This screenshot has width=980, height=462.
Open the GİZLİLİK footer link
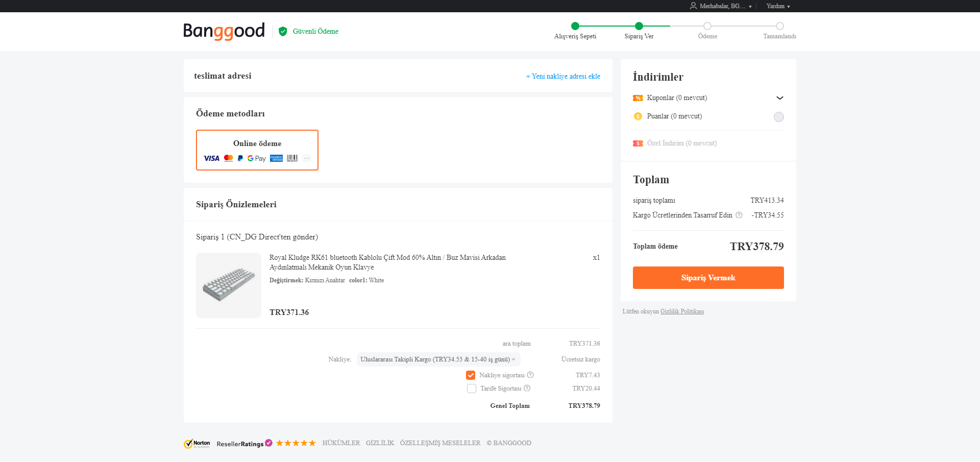pyautogui.click(x=380, y=443)
